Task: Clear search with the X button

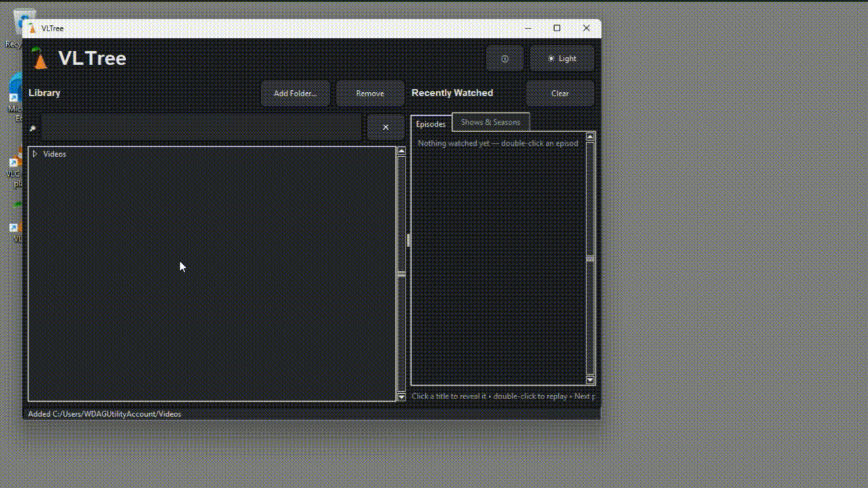Action: (x=386, y=127)
